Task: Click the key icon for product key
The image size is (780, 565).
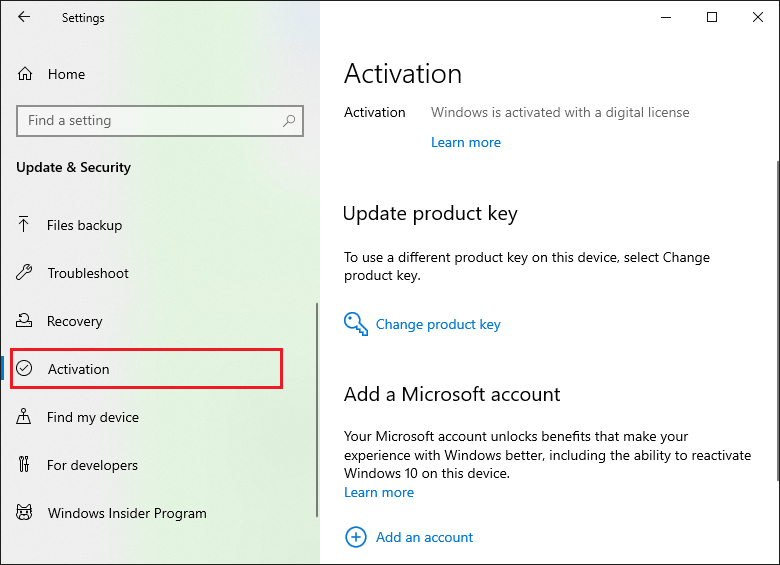Action: click(x=356, y=324)
